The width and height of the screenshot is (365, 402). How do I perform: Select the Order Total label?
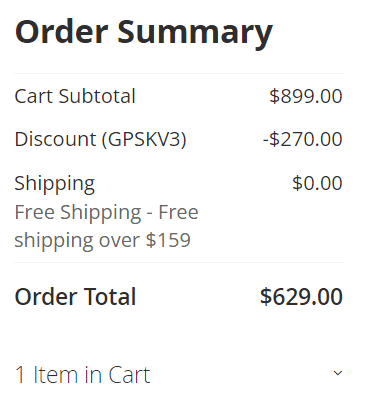(x=75, y=297)
